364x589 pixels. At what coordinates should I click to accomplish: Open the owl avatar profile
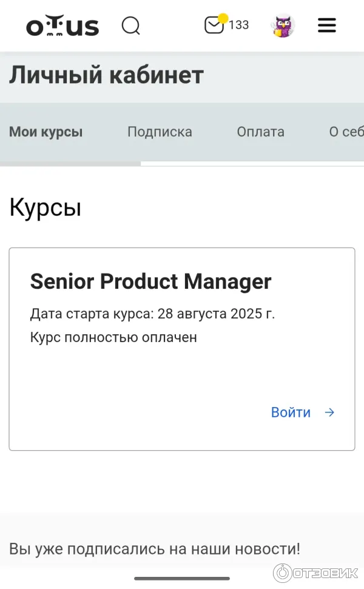point(282,25)
